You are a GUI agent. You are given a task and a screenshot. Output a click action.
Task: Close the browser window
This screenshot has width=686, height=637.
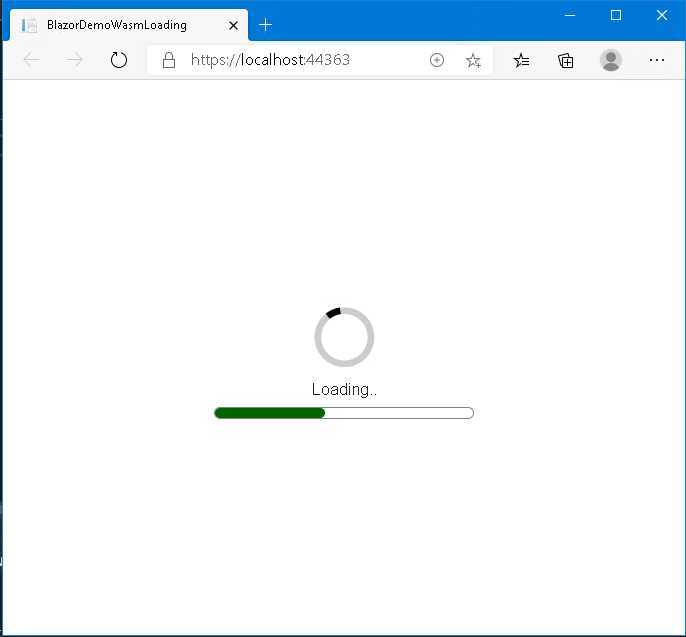click(662, 15)
